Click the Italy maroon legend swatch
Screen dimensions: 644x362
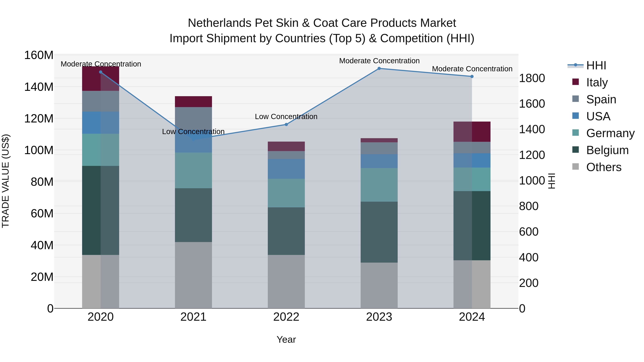[575, 82]
